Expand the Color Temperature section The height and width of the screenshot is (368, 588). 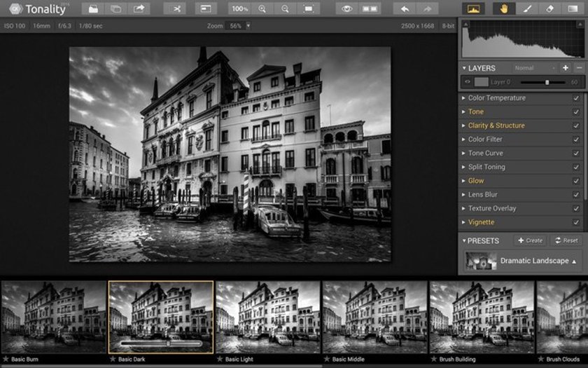point(464,98)
